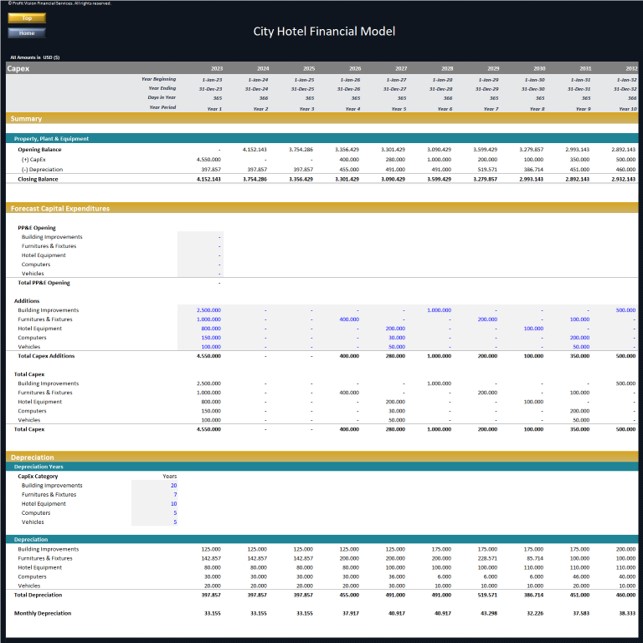Select the 31-Dec-24 year ending cell

pyautogui.click(x=256, y=89)
